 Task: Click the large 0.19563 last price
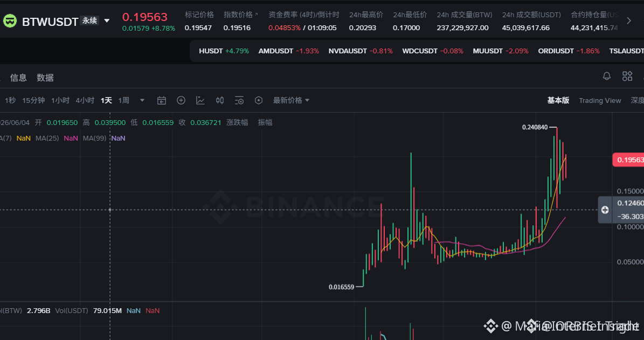145,17
